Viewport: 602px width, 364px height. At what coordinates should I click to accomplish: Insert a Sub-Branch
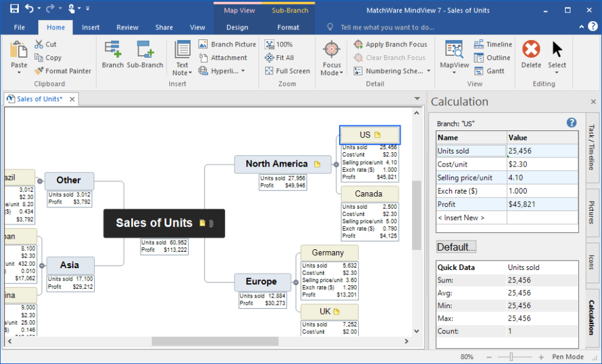(x=146, y=56)
